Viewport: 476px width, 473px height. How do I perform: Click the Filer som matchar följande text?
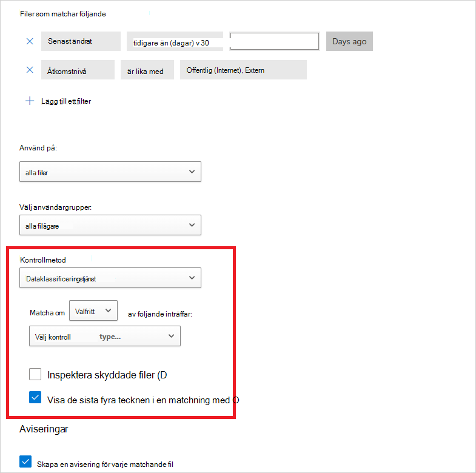(x=63, y=14)
